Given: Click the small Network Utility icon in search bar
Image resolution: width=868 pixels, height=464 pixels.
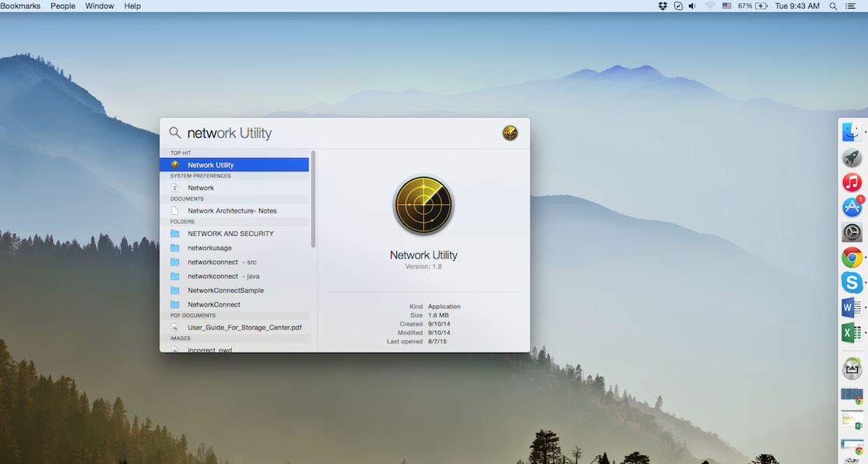Looking at the screenshot, I should click(x=510, y=133).
